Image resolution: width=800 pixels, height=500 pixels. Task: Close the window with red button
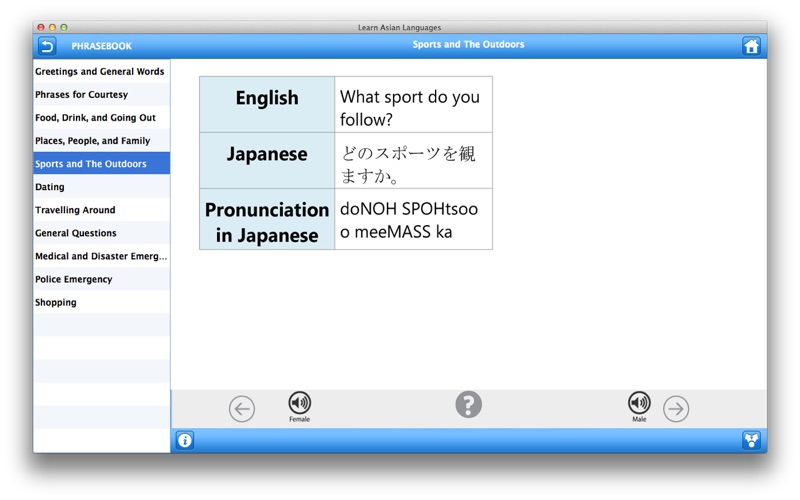click(41, 27)
